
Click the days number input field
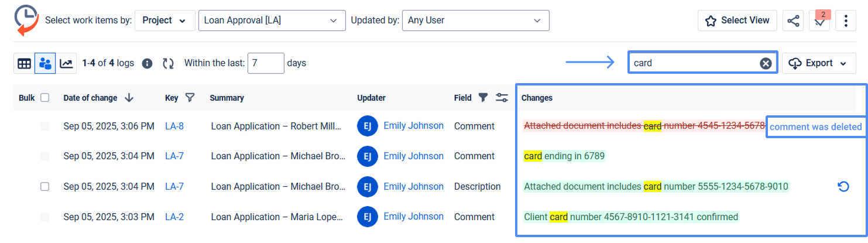[x=266, y=63]
